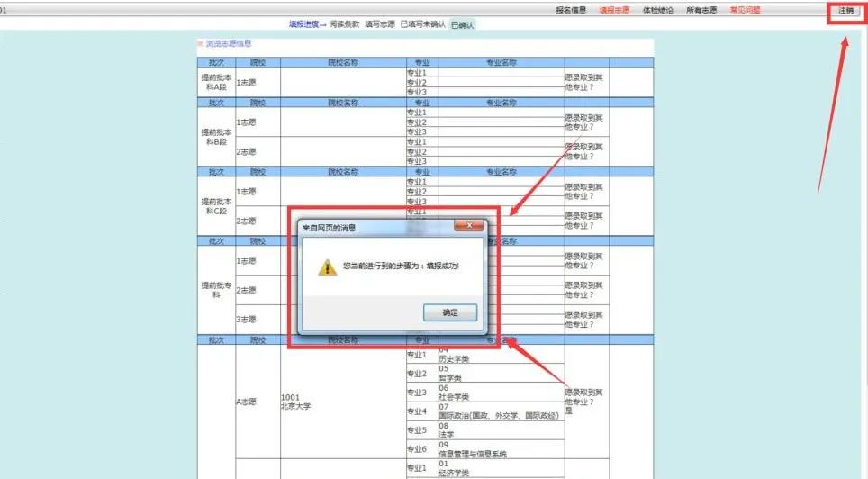Close the 来自网页的消息 dialog with X
This screenshot has width=868, height=479.
468,225
